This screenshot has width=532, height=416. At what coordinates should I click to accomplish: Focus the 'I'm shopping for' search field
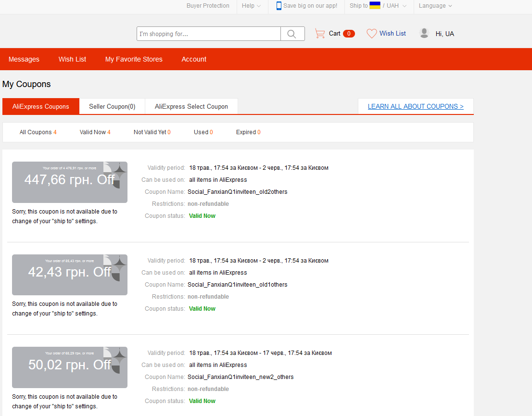click(209, 34)
